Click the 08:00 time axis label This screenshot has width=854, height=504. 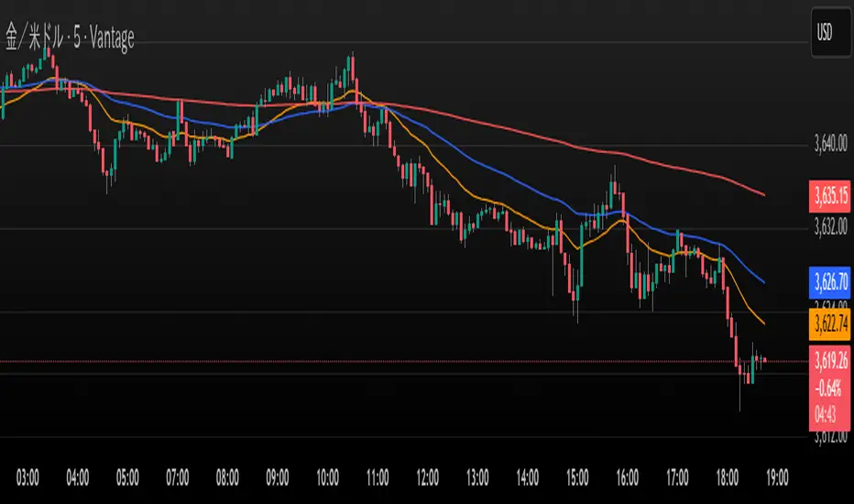click(227, 477)
